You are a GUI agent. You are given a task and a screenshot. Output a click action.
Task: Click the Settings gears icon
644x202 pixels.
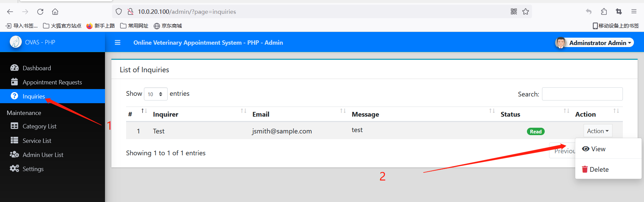14,169
